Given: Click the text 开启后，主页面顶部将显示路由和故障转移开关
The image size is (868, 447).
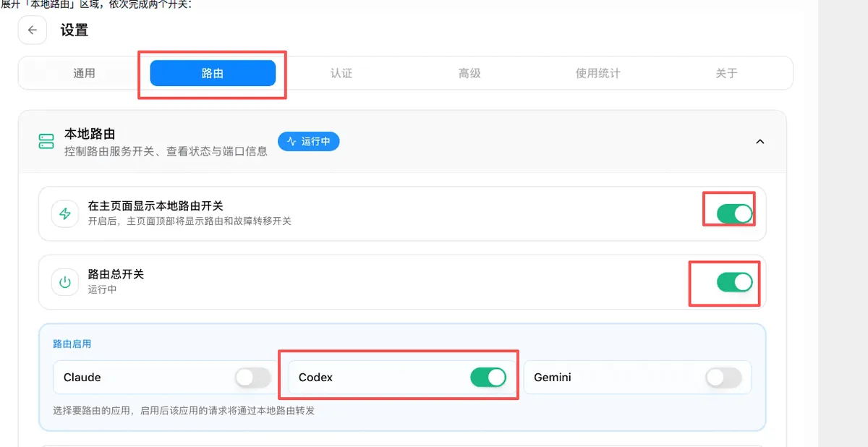Looking at the screenshot, I should tap(190, 221).
